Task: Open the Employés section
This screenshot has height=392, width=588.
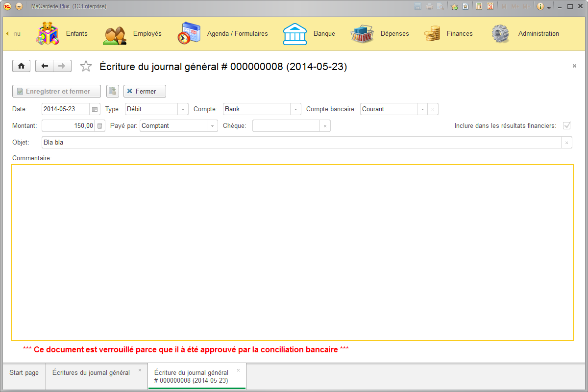Action: tap(146, 33)
